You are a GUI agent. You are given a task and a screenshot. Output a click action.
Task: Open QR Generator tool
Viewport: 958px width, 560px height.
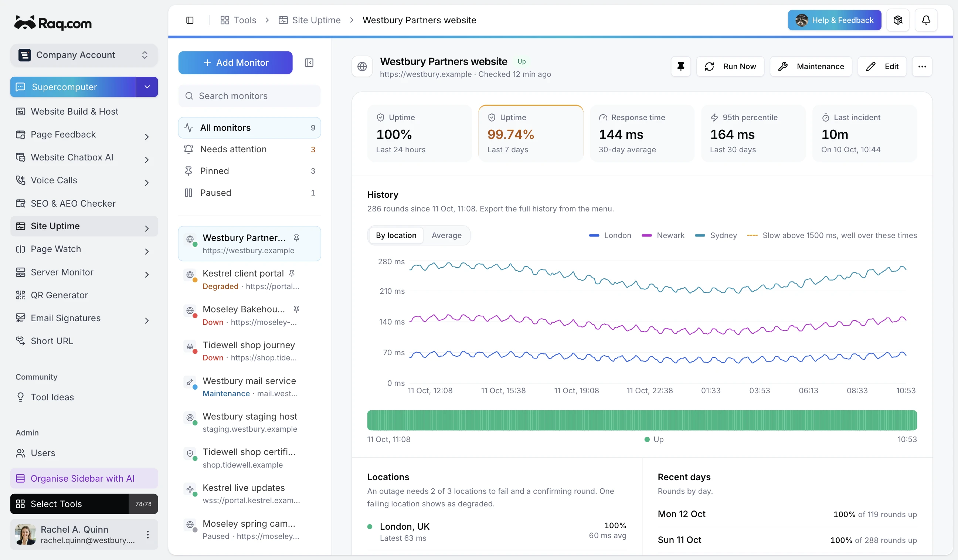point(84,295)
